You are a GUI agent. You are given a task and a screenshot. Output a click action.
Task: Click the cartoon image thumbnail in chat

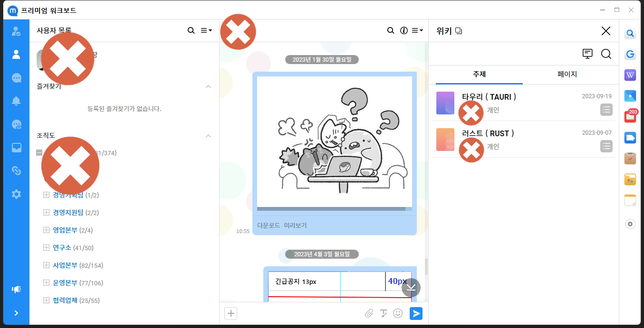tap(334, 142)
